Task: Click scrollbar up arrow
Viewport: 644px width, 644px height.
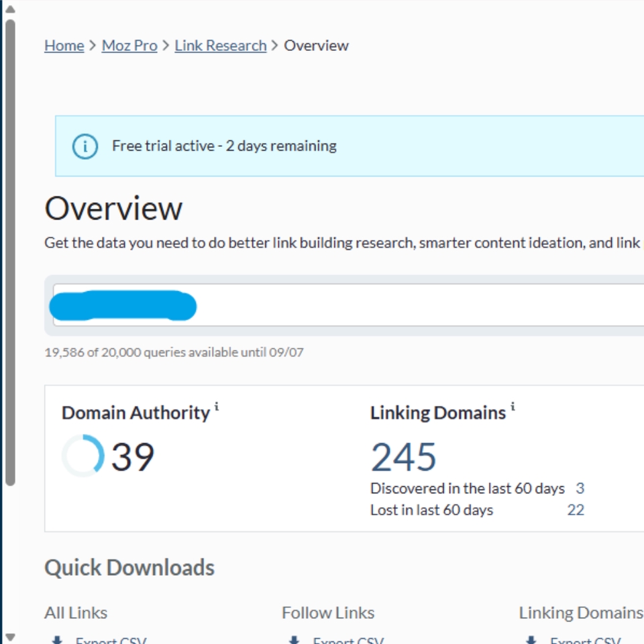Action: pos(10,9)
